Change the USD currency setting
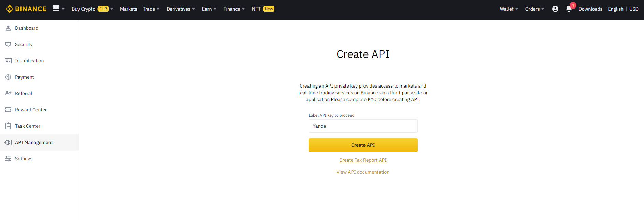Screen dimensions: 644x220 [x=634, y=9]
